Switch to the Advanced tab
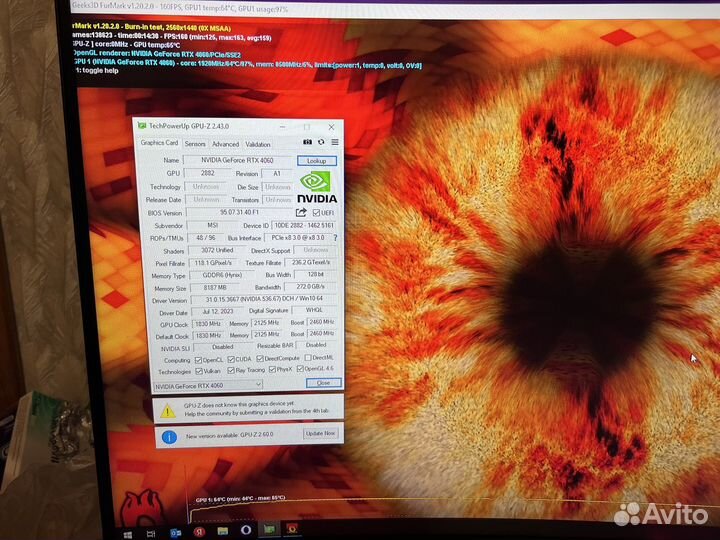Image resolution: width=720 pixels, height=540 pixels. [x=225, y=144]
